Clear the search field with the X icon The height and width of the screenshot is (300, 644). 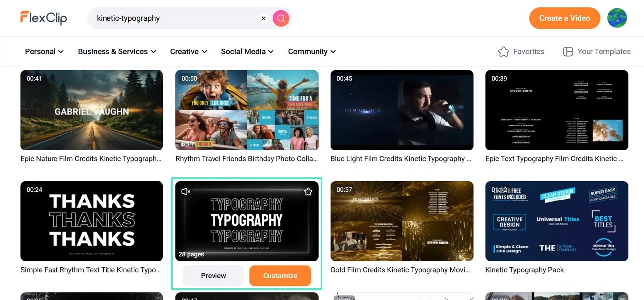[x=263, y=18]
